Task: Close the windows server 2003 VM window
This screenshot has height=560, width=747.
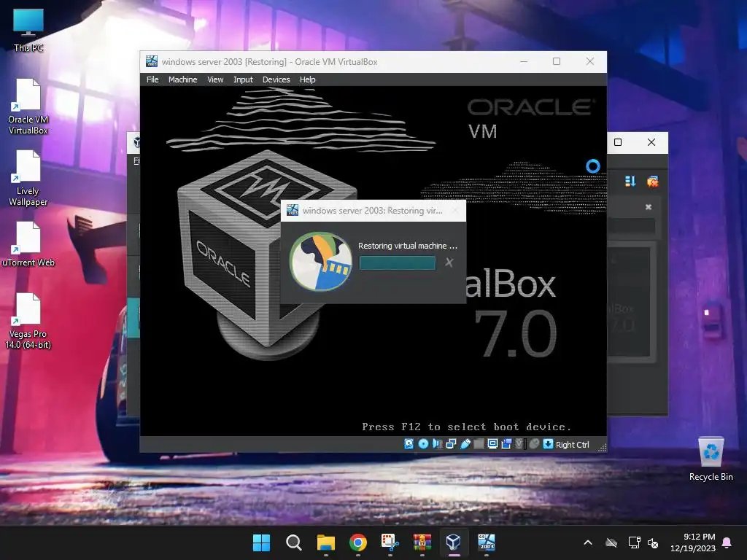Action: (589, 61)
